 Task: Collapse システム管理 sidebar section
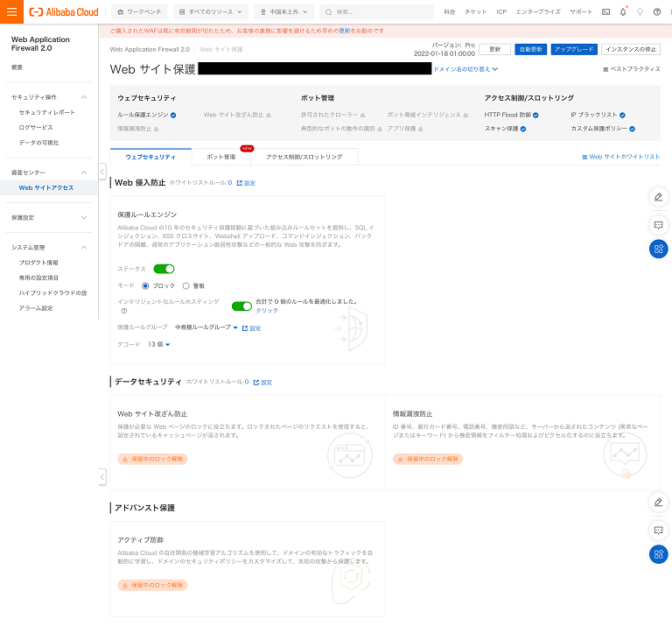click(84, 248)
